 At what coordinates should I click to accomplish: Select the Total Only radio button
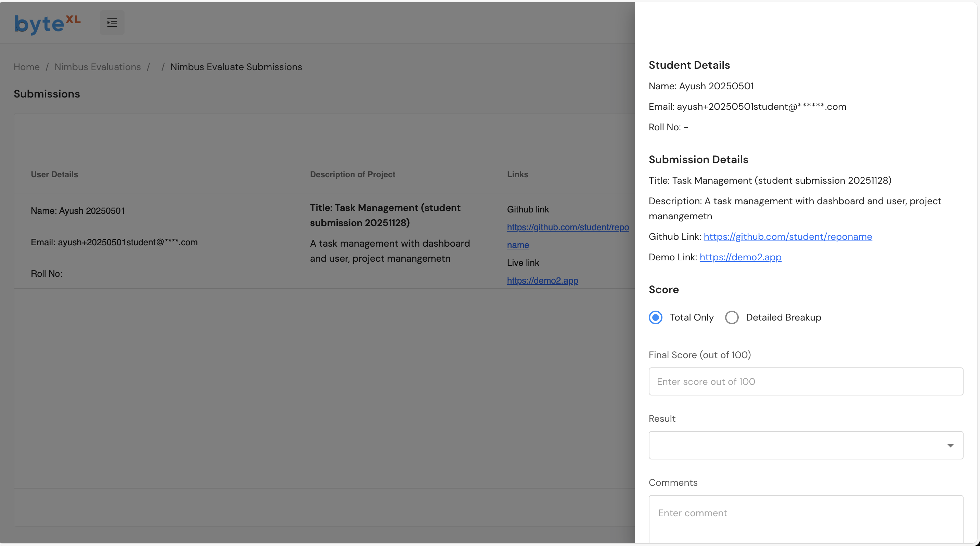pyautogui.click(x=656, y=317)
